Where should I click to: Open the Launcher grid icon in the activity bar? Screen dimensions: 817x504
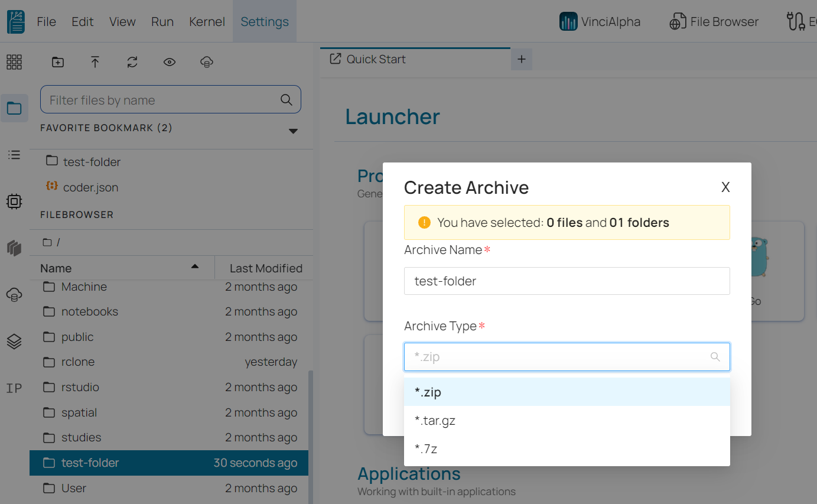point(14,61)
